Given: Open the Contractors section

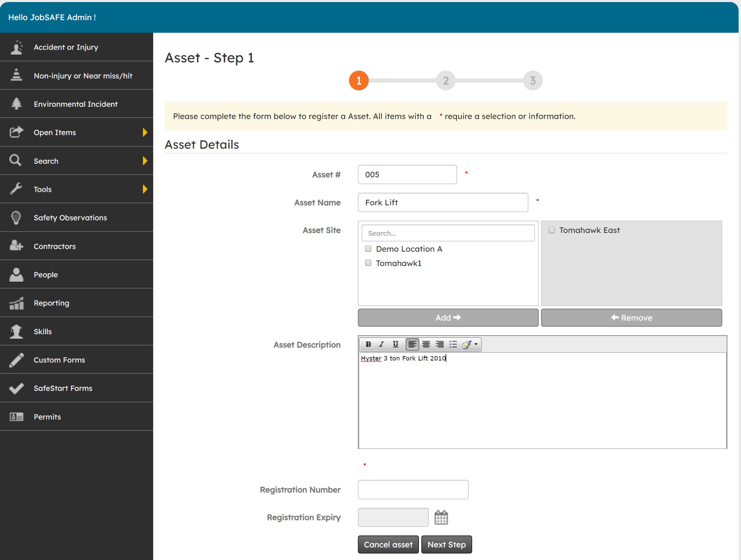Looking at the screenshot, I should coord(55,246).
